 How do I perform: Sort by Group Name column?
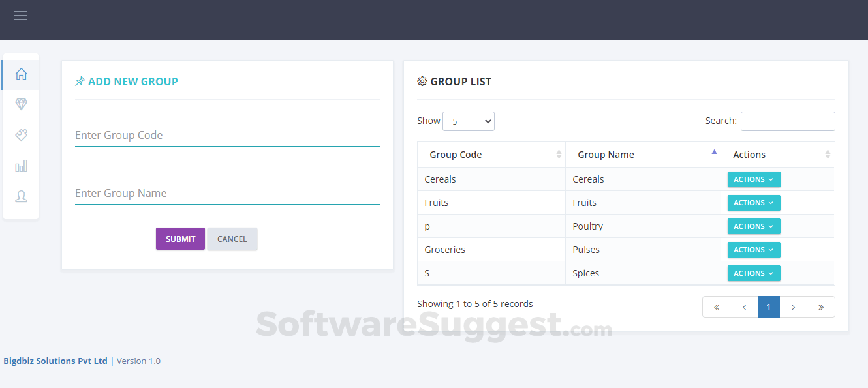coord(643,155)
